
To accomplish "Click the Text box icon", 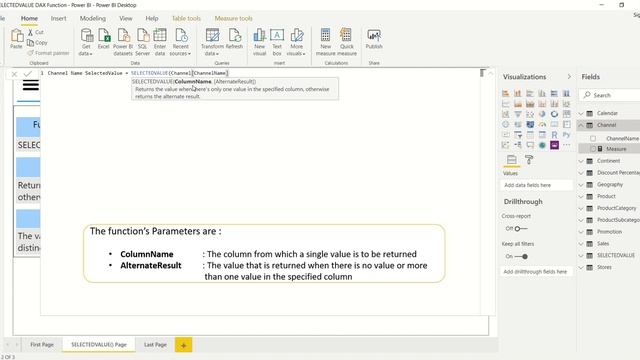I will [277, 35].
